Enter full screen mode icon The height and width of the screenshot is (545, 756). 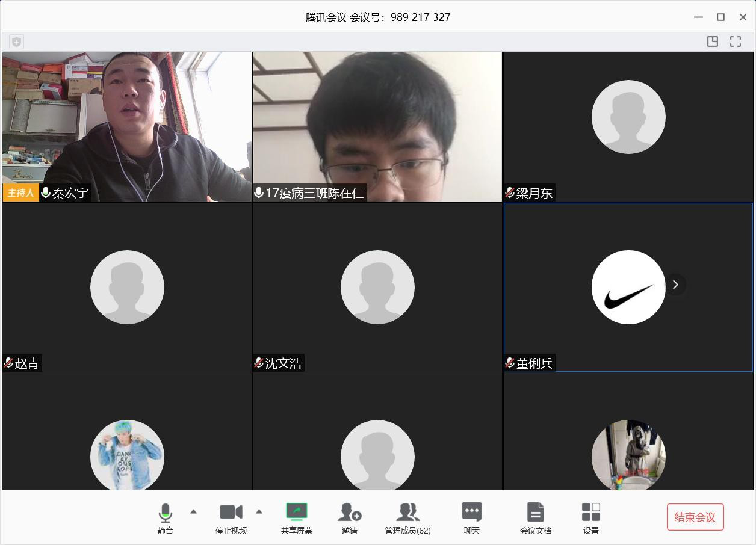736,41
